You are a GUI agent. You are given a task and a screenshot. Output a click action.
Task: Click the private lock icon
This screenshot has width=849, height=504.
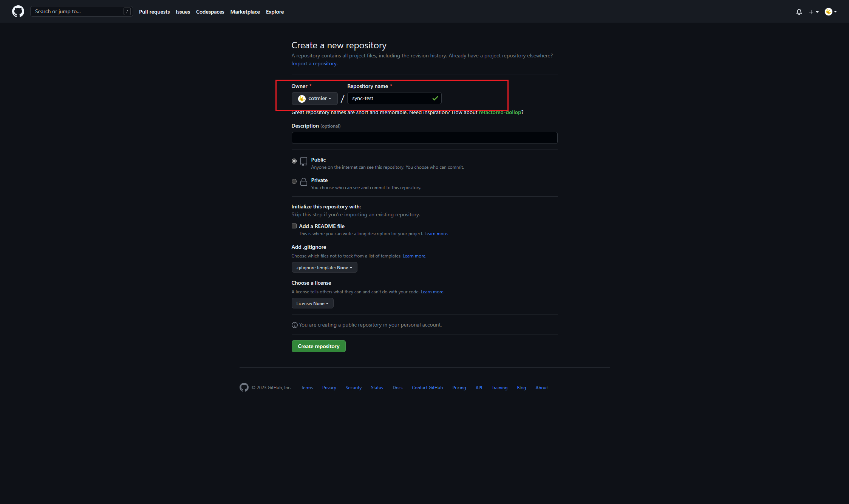pyautogui.click(x=304, y=182)
